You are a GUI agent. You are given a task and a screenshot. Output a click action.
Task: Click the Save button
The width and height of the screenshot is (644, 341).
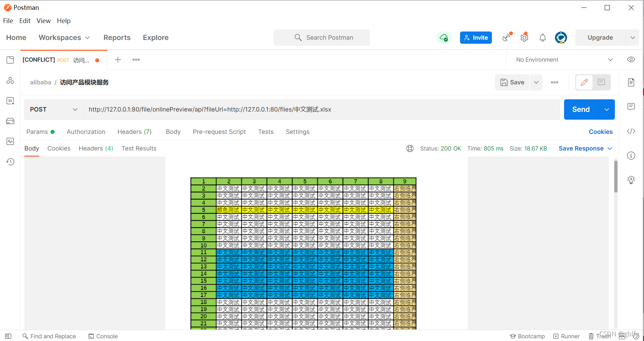tap(512, 82)
